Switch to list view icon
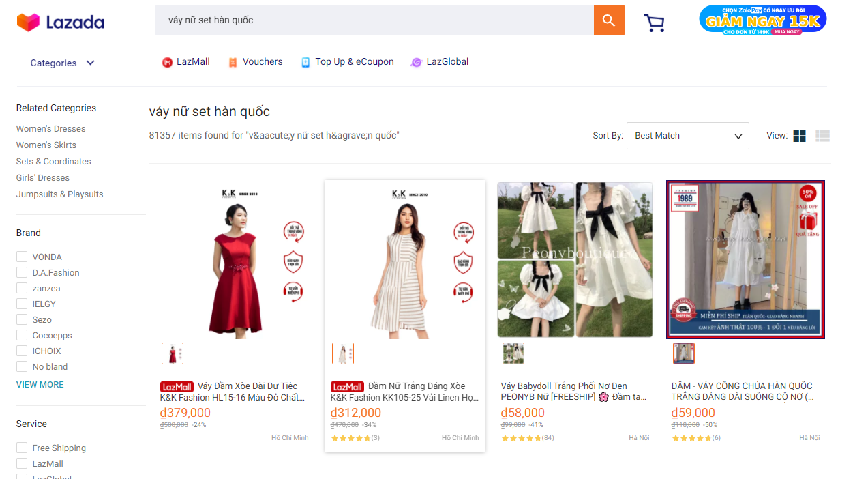Image resolution: width=868 pixels, height=479 pixels. [x=822, y=136]
